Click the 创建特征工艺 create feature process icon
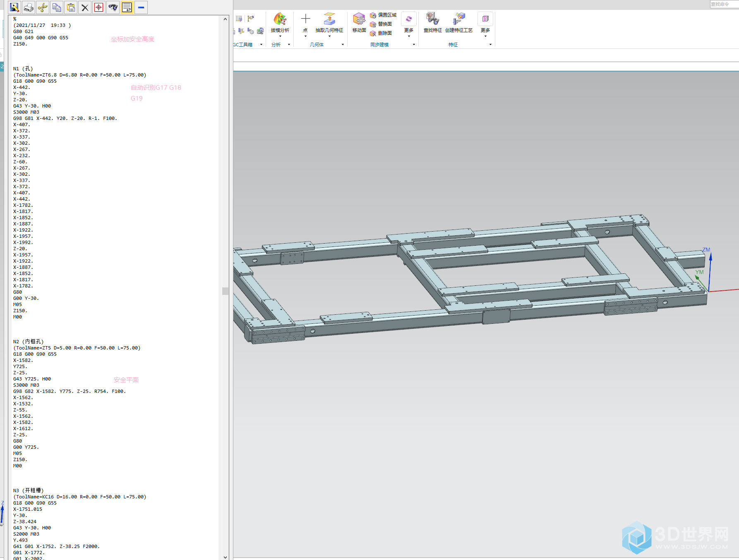 click(459, 19)
